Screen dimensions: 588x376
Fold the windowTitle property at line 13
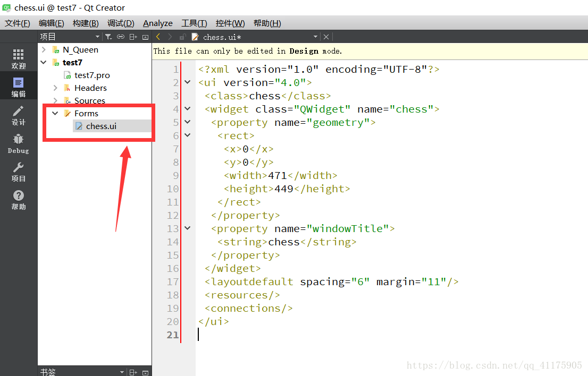point(188,228)
